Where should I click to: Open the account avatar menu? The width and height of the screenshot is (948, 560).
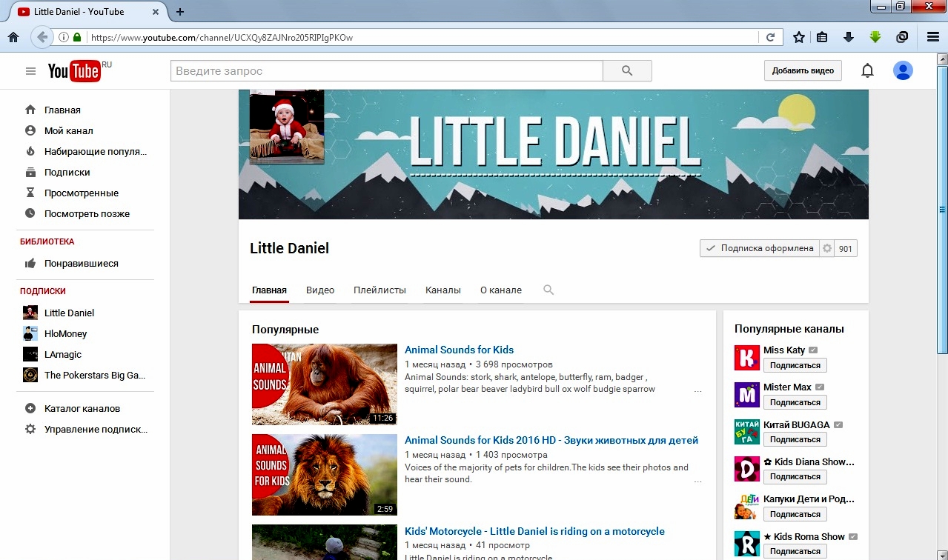(x=903, y=71)
